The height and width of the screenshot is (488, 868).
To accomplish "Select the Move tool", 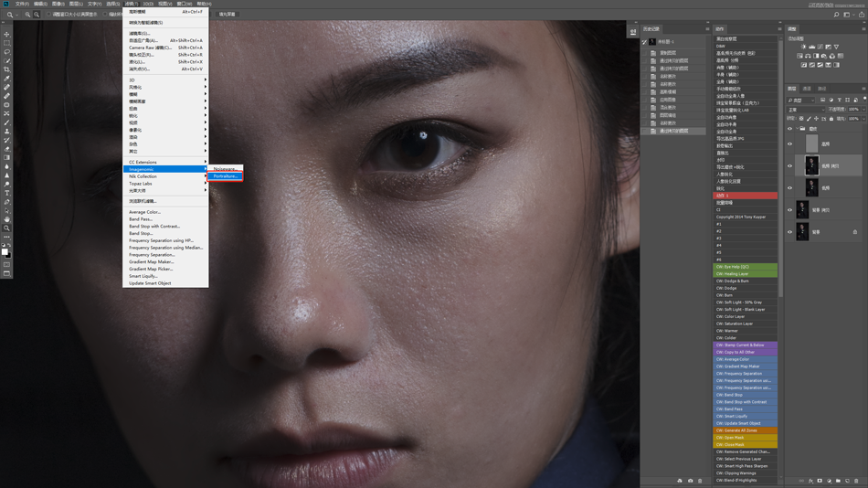I will tap(6, 34).
